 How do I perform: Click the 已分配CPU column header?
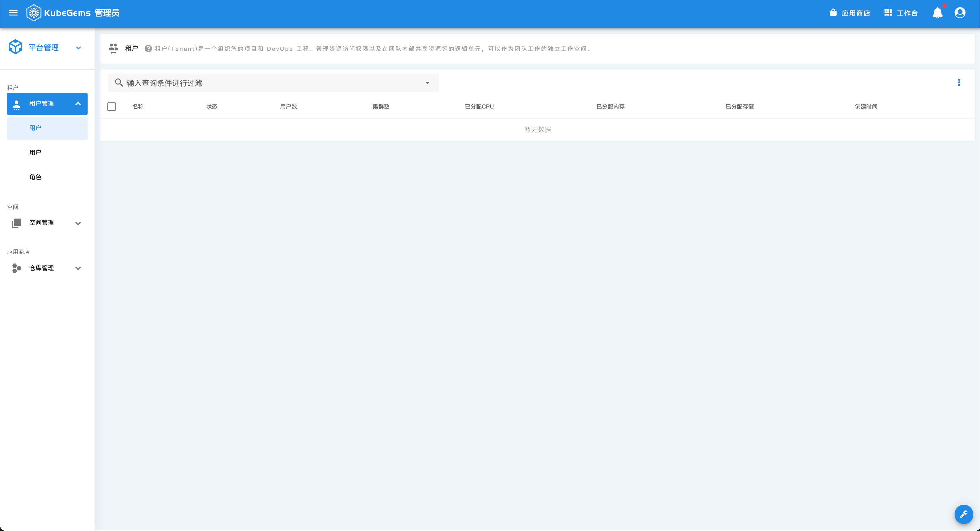tap(479, 107)
